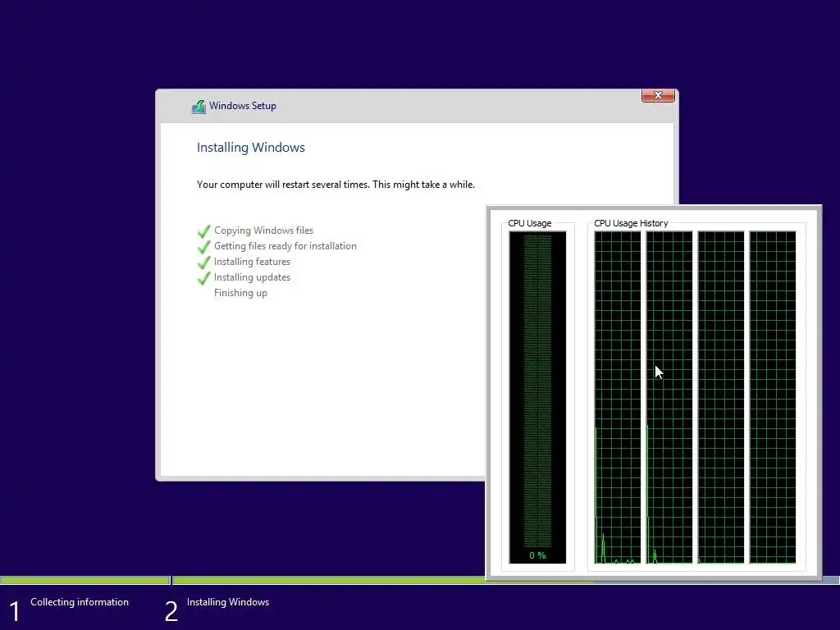Click the 'Installing features' step text
The height and width of the screenshot is (630, 840).
(x=252, y=262)
